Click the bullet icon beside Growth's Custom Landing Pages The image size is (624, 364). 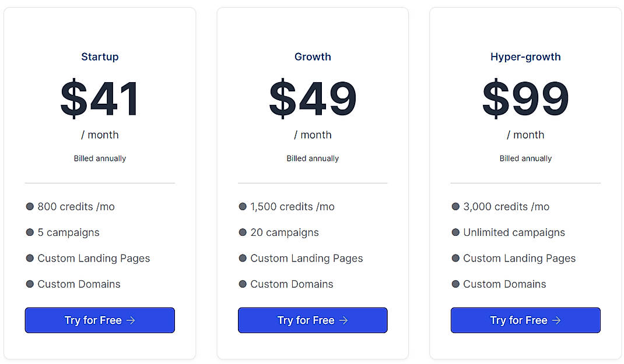pyautogui.click(x=243, y=258)
